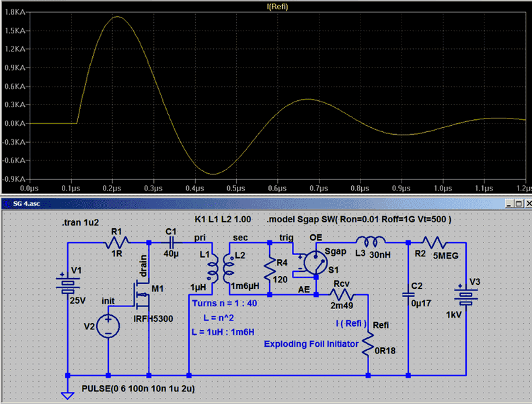Select the .model Sgap SW directive text
532x404 pixels.
click(358, 220)
